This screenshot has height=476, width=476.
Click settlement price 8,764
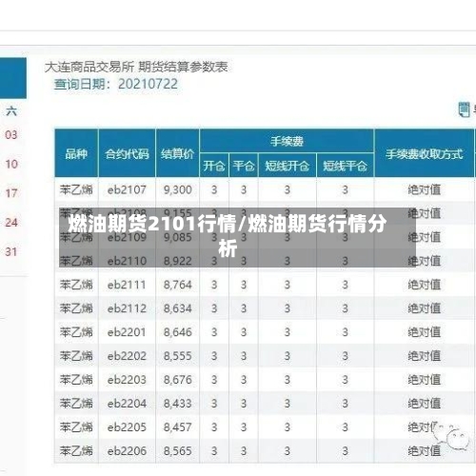click(x=178, y=285)
